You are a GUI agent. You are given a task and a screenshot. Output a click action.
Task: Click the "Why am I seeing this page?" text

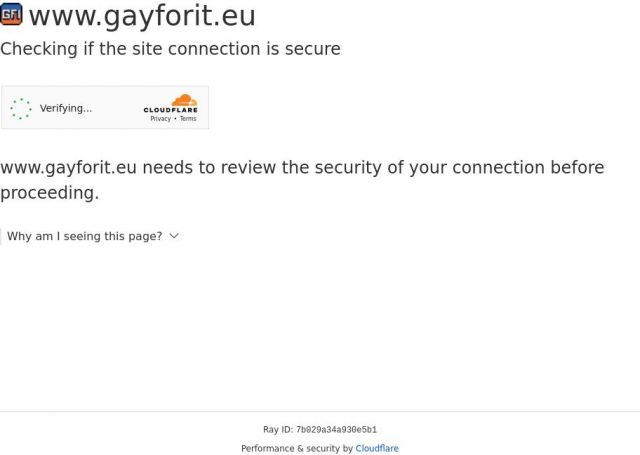[84, 236]
